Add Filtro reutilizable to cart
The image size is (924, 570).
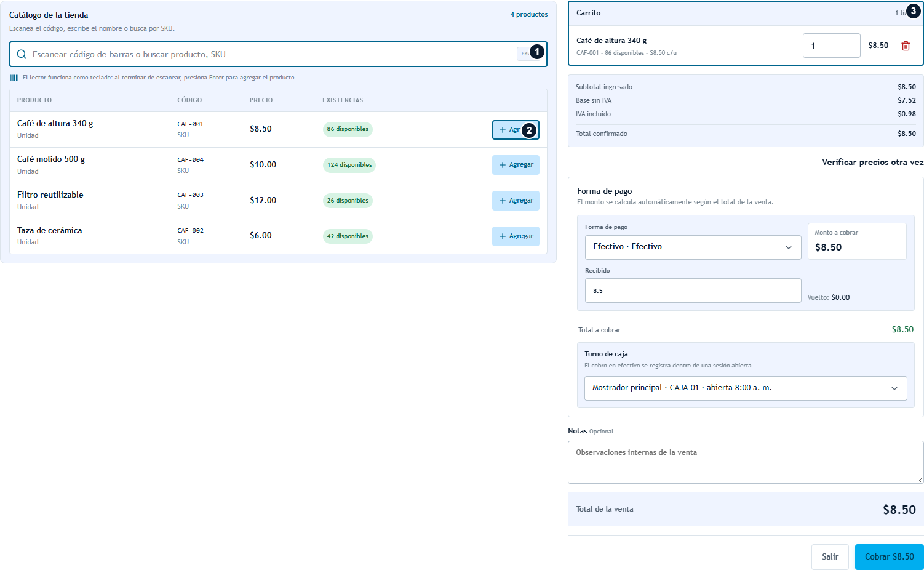516,201
